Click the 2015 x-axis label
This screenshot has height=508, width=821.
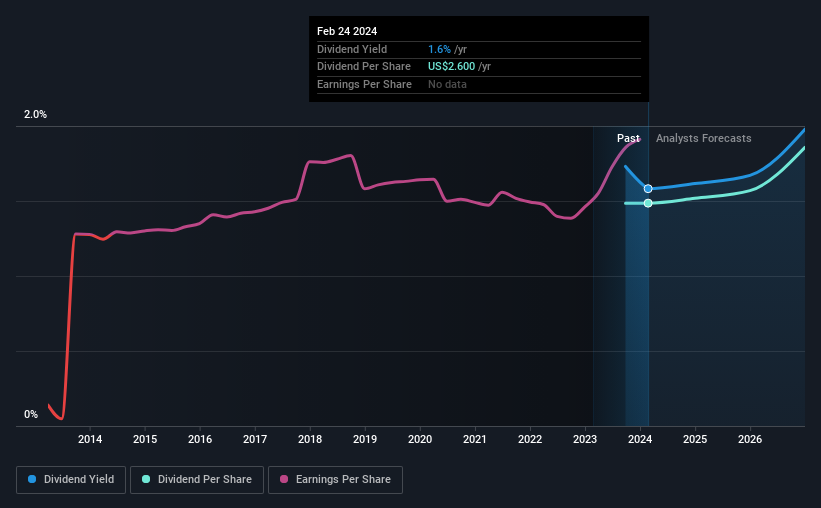(145, 439)
